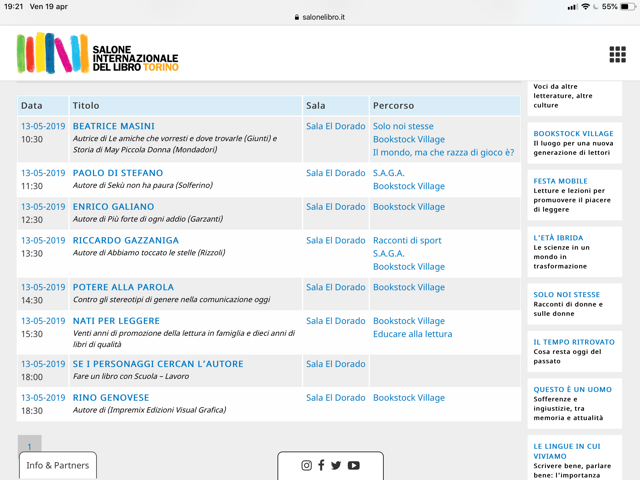The height and width of the screenshot is (480, 640).
Task: Open L'ETÀ IBRIDA sidebar card
Action: click(x=574, y=252)
